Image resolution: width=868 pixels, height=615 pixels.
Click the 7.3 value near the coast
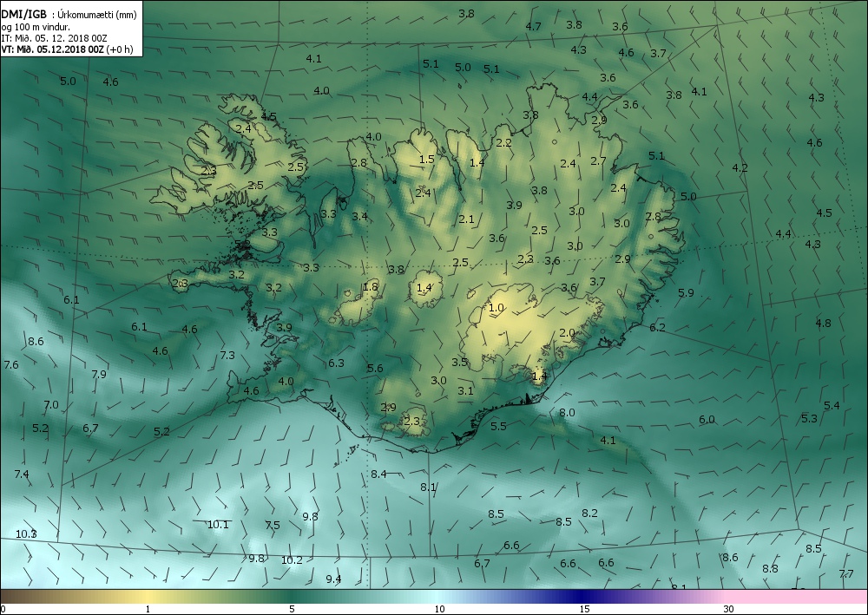click(227, 355)
